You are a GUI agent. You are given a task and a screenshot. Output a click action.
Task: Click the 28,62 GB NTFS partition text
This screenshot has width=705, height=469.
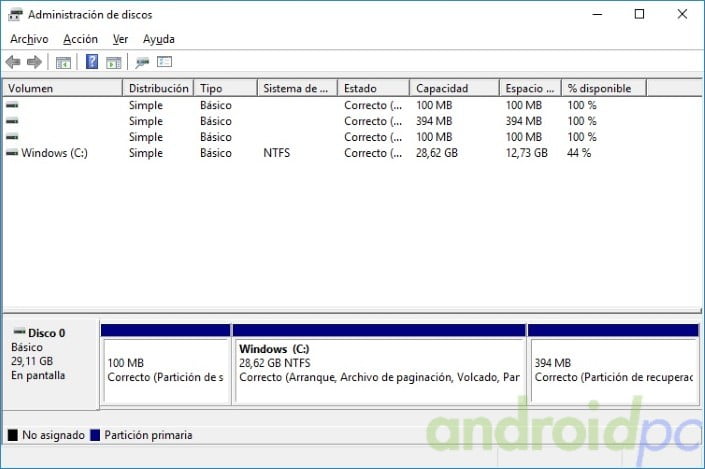point(275,363)
